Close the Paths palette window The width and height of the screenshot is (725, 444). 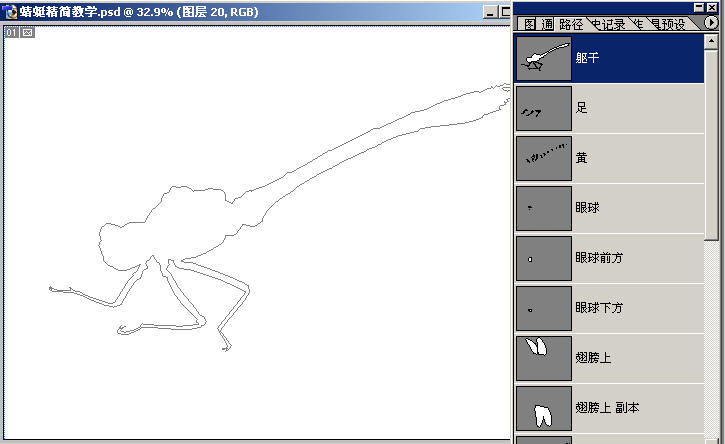tap(712, 7)
